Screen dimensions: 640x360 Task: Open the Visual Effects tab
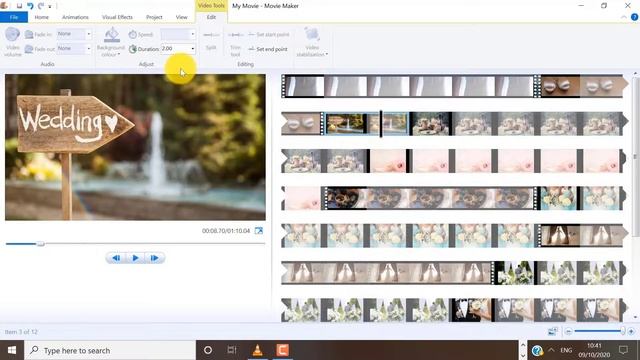(117, 17)
